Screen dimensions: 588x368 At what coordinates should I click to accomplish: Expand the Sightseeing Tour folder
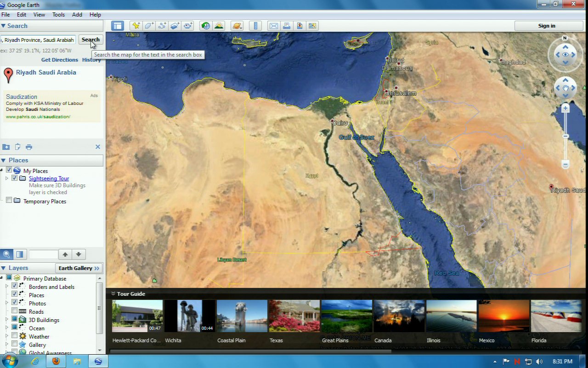[x=7, y=178]
